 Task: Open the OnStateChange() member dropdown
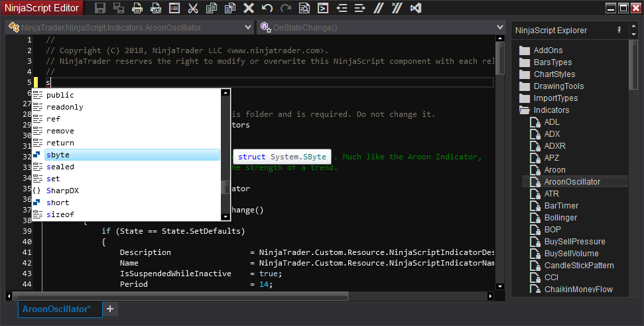point(500,27)
